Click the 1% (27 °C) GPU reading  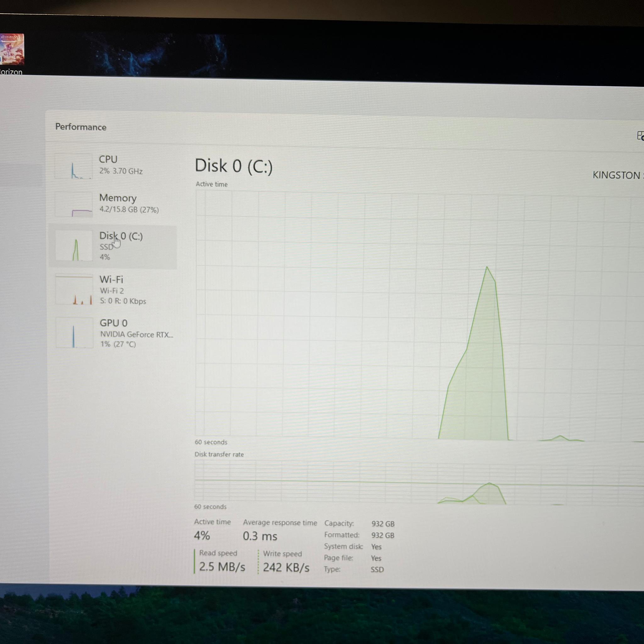(x=118, y=344)
